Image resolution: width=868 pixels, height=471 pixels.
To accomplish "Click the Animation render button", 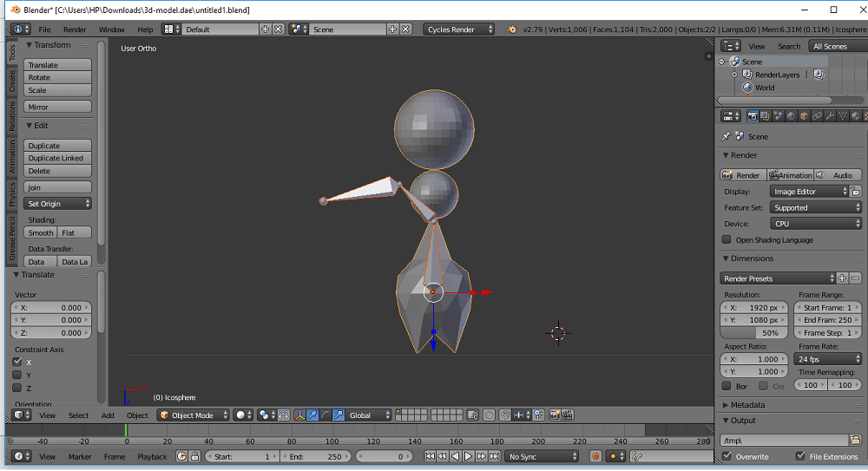I will click(x=790, y=175).
